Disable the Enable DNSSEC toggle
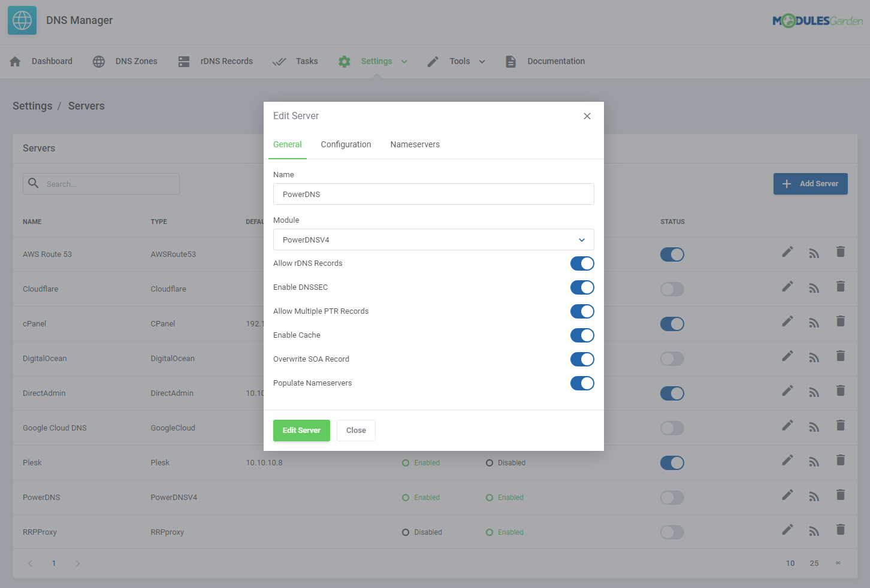The image size is (870, 588). coord(582,287)
